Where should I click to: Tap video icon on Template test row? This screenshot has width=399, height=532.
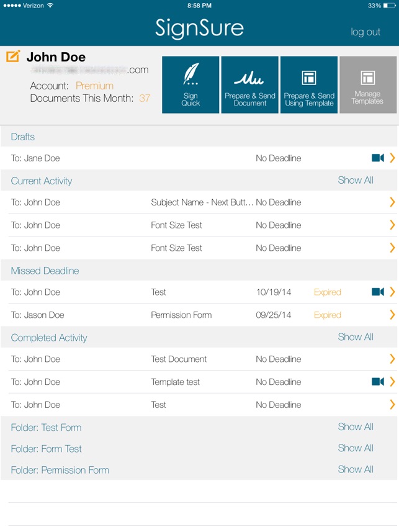pyautogui.click(x=378, y=382)
